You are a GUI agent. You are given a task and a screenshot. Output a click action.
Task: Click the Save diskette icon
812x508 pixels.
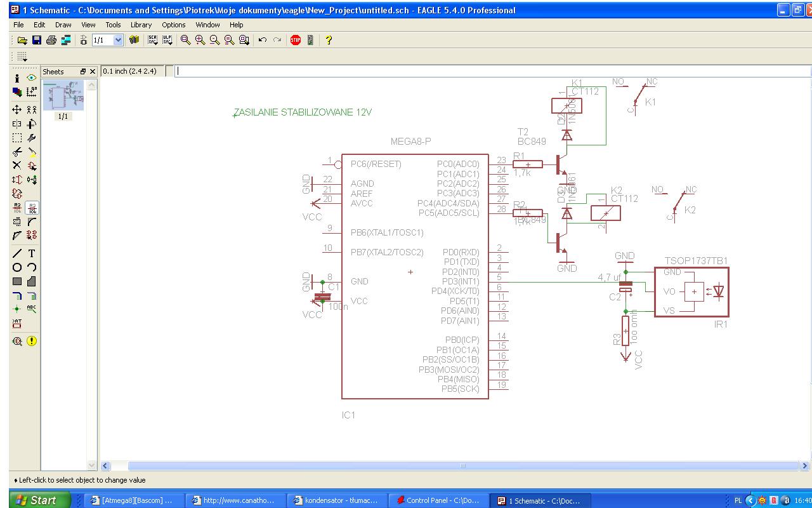[37, 40]
